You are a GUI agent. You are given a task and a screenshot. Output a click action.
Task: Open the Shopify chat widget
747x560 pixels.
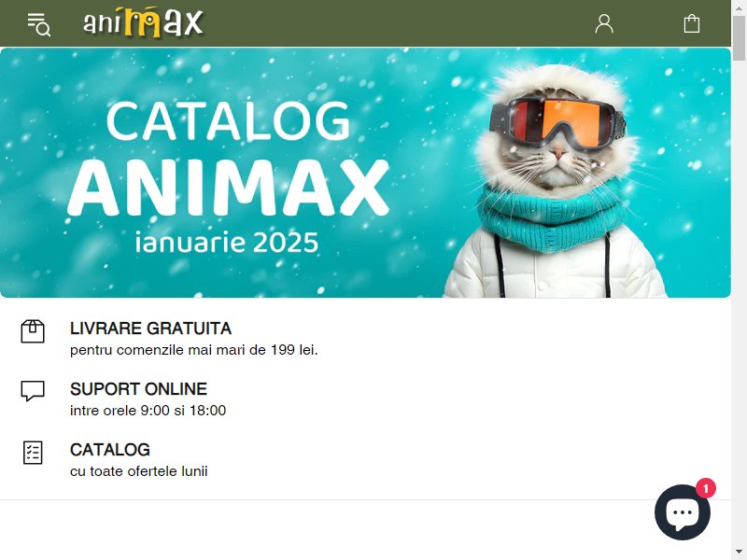683,512
